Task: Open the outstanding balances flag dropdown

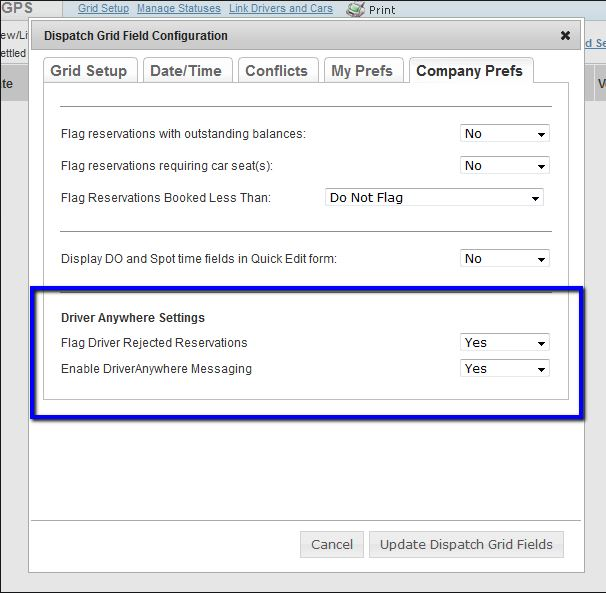Action: (x=505, y=134)
